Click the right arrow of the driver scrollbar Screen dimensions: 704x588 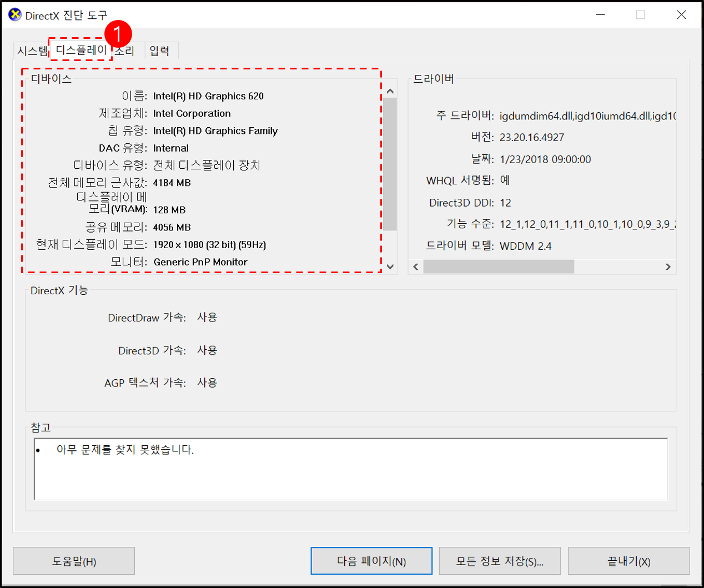click(669, 267)
